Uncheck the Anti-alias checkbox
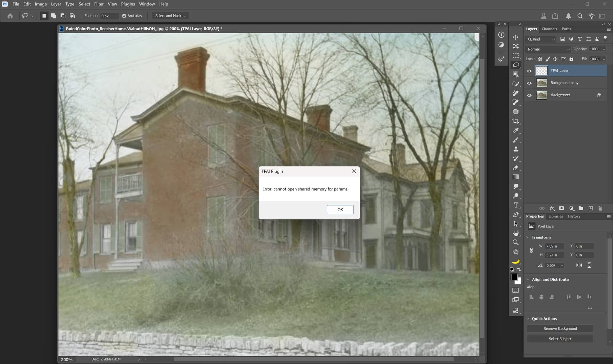613x364 pixels. pos(124,16)
